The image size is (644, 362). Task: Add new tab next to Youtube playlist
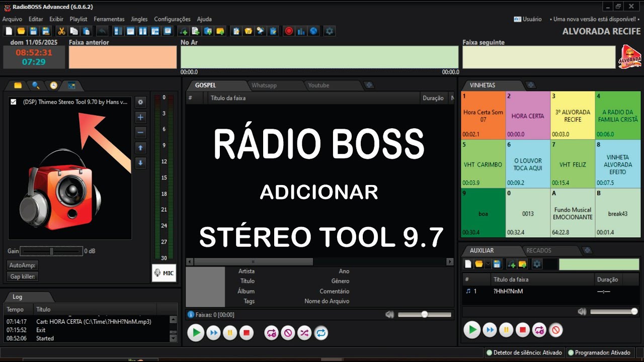(x=369, y=85)
